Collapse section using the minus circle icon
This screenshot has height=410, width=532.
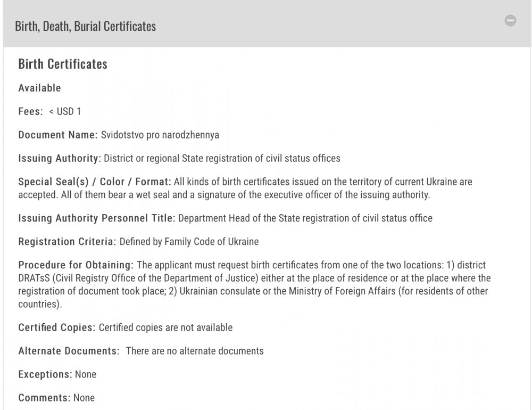click(x=510, y=20)
